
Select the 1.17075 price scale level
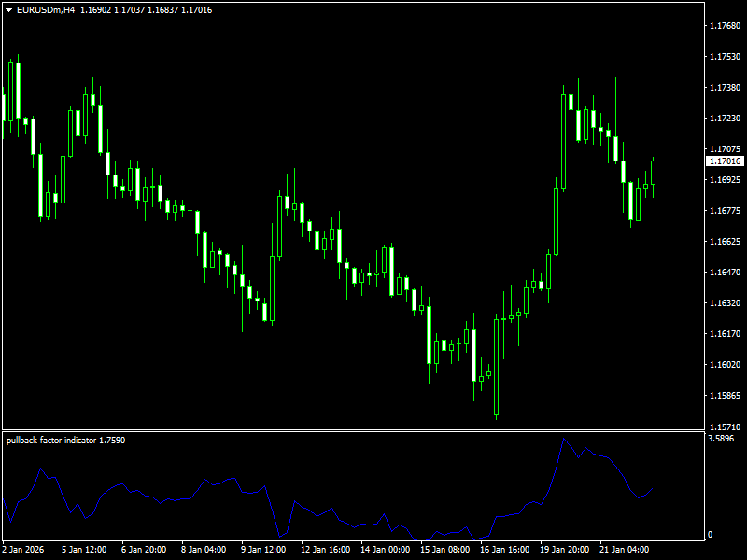726,149
